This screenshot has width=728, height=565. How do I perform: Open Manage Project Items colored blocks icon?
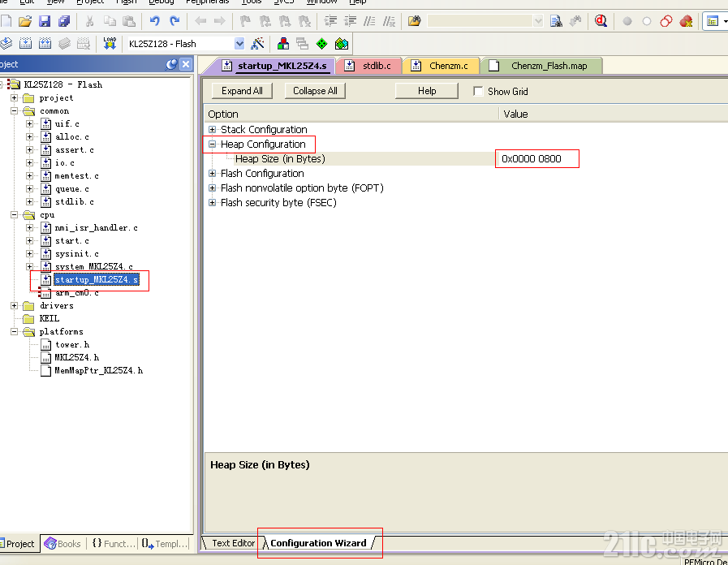pyautogui.click(x=283, y=44)
